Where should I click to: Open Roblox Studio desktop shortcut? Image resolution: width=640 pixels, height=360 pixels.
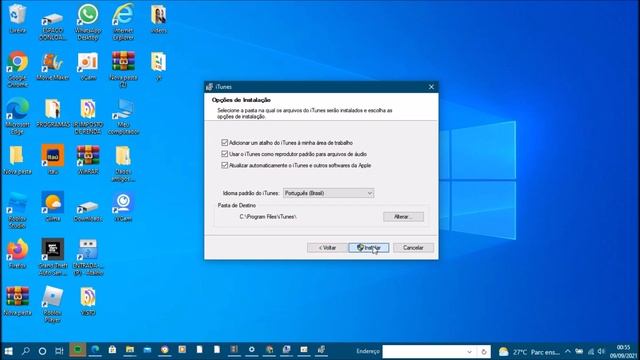tap(18, 210)
